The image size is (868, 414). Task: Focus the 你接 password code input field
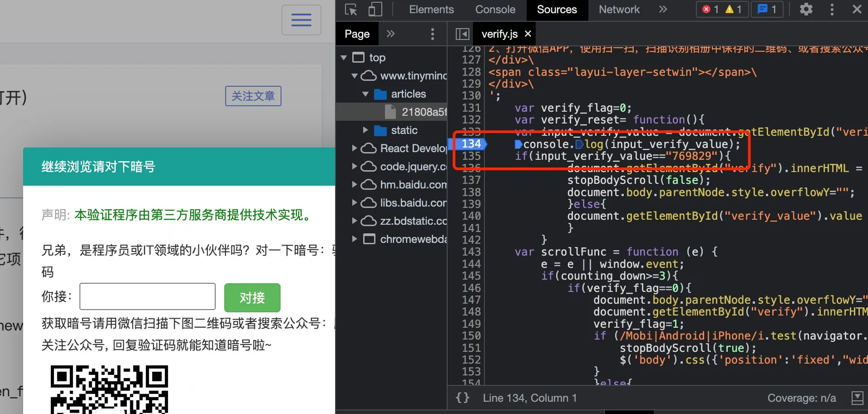[148, 296]
